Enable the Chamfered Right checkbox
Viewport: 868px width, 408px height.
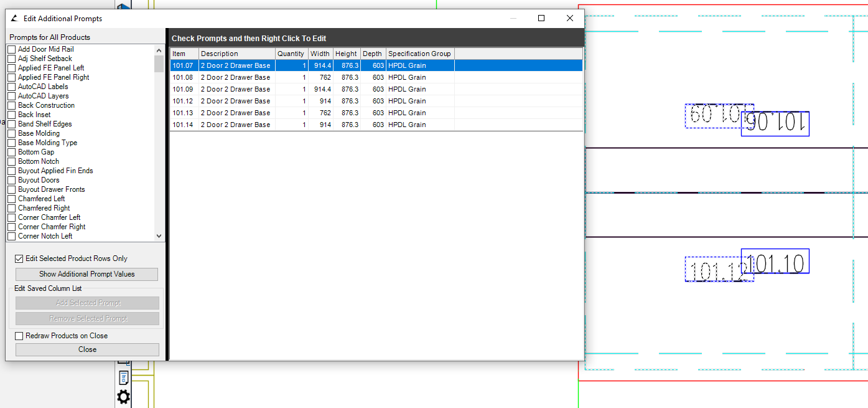pyautogui.click(x=11, y=208)
